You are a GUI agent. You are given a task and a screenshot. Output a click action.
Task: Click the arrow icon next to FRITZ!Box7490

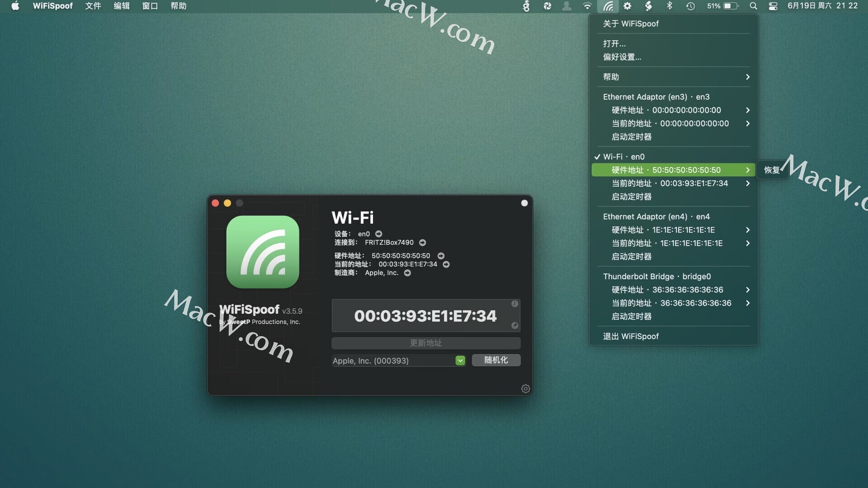(422, 243)
